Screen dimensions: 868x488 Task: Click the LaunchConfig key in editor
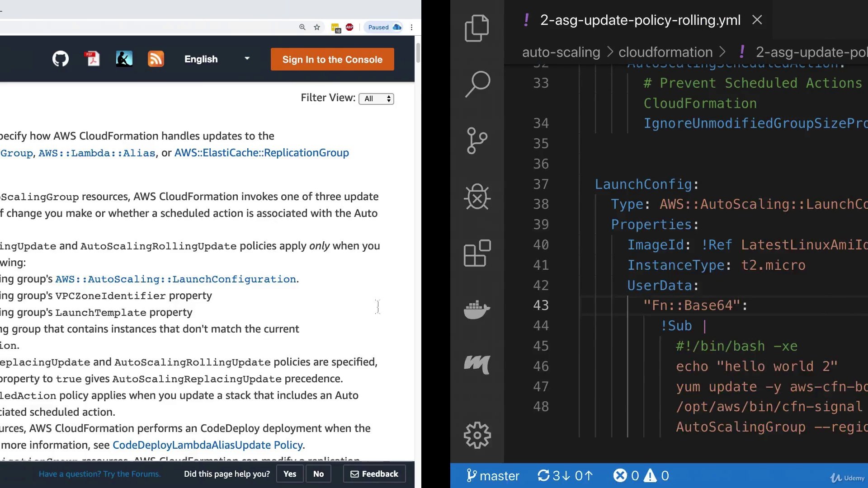point(643,184)
